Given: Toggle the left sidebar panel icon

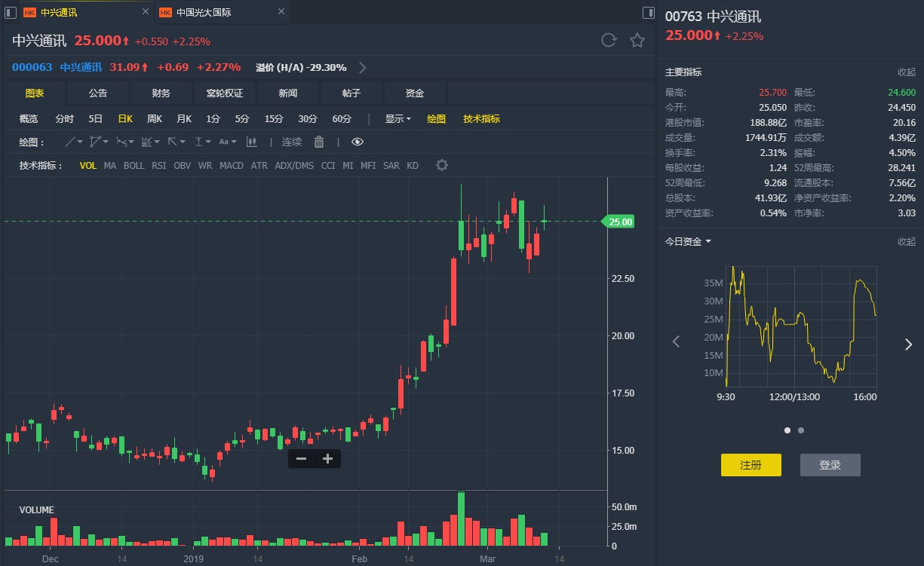Looking at the screenshot, I should (11, 12).
